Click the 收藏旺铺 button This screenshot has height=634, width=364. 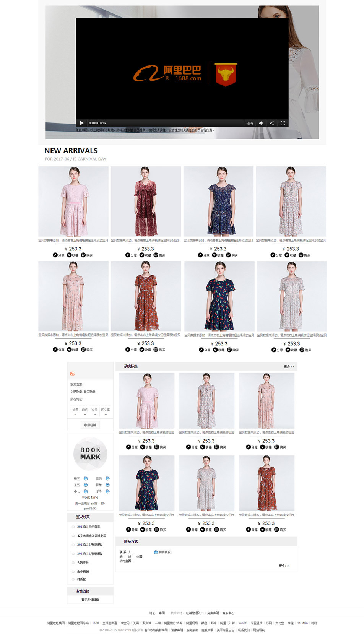pyautogui.click(x=90, y=425)
